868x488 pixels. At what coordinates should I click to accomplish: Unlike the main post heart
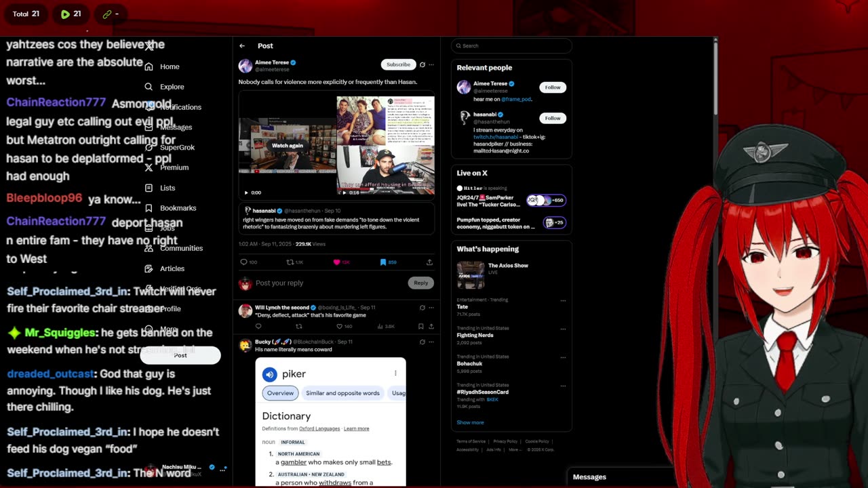click(x=341, y=262)
